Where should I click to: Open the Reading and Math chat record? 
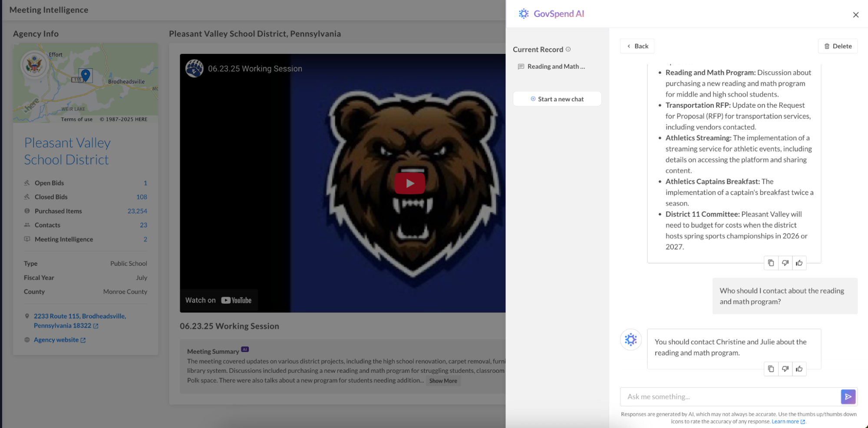coord(556,66)
